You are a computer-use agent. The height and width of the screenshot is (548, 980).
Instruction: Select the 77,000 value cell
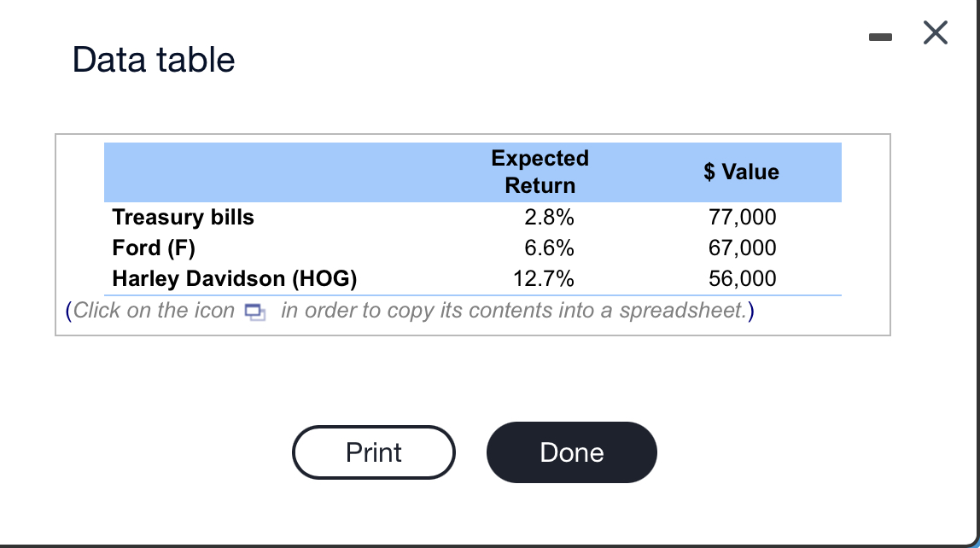pos(741,217)
